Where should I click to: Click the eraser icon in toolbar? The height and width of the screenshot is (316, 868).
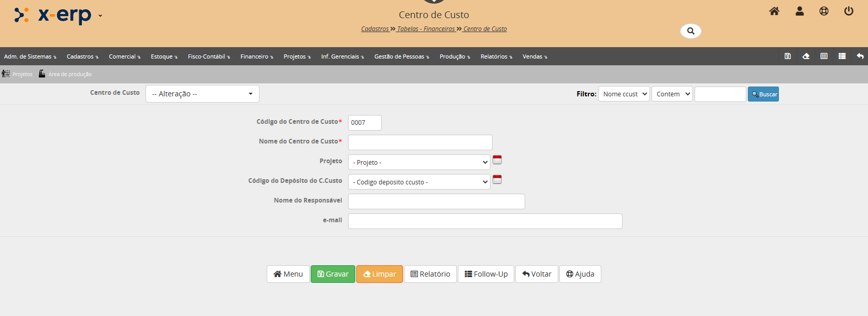point(806,56)
